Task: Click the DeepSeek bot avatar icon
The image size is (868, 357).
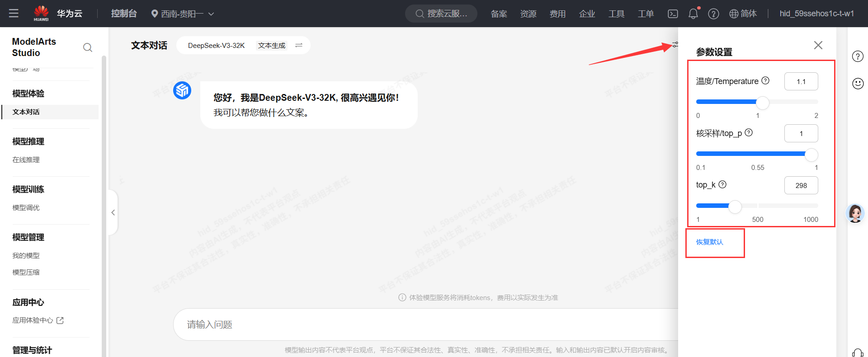Action: (x=182, y=90)
